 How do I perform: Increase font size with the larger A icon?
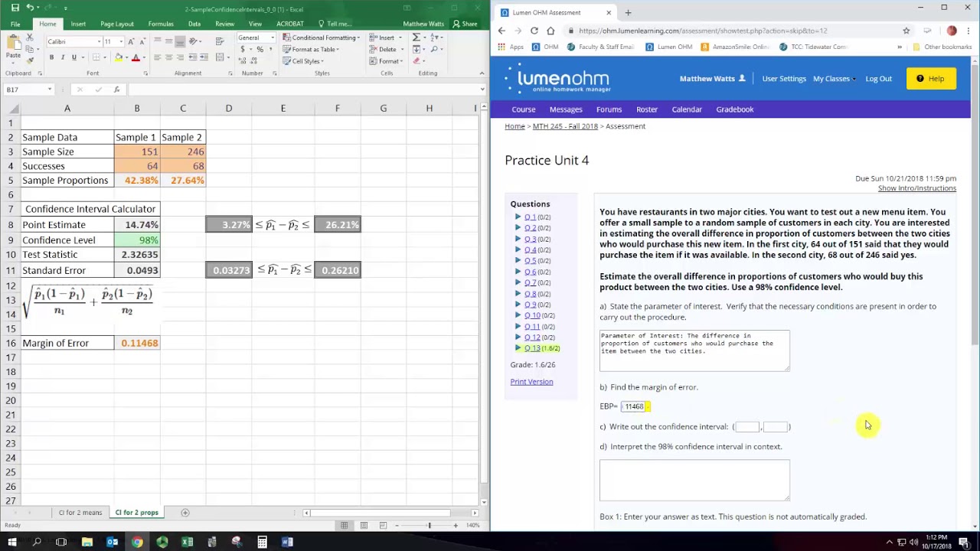click(131, 41)
